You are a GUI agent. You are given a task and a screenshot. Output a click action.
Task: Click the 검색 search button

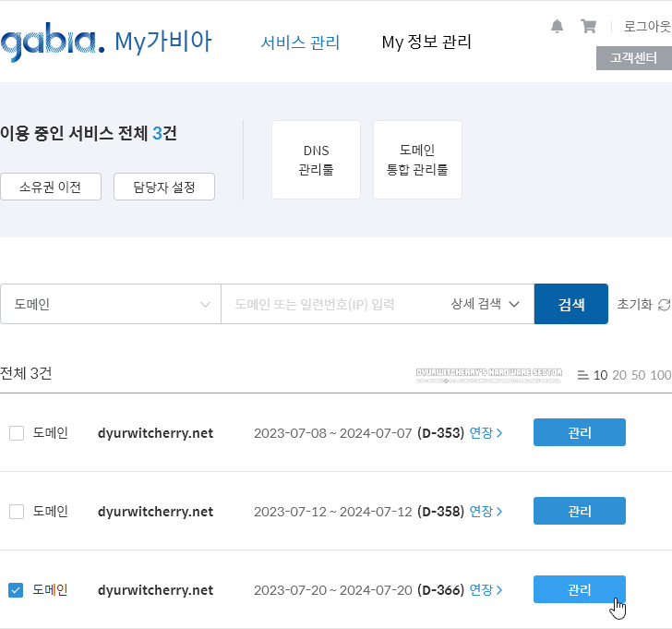570,304
